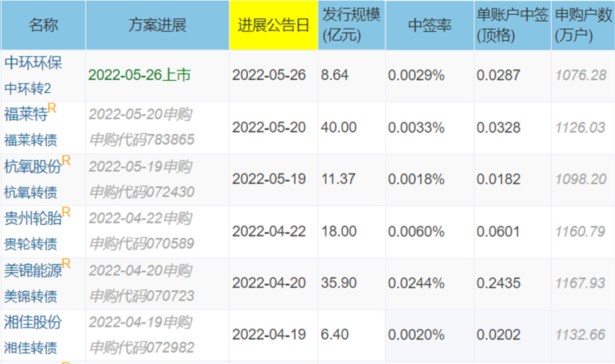
Task: Open the 中环转2 bond link
Action: 27,89
